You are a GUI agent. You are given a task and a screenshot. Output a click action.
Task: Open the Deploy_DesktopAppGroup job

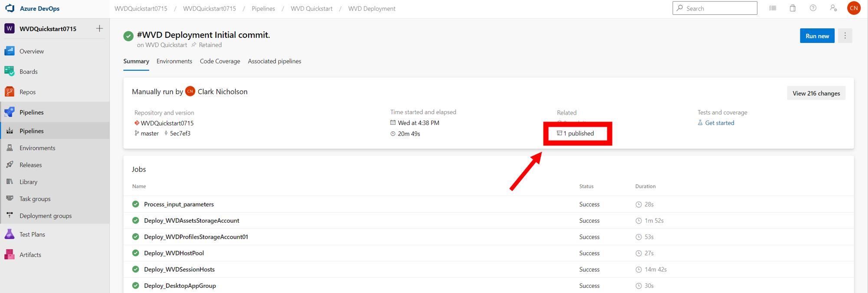(180, 286)
